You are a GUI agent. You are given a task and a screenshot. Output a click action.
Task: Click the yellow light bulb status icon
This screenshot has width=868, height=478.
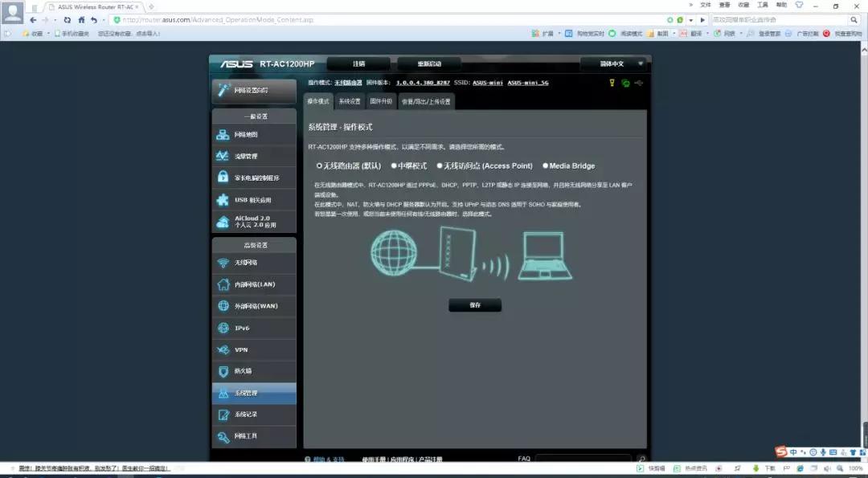[x=612, y=83]
